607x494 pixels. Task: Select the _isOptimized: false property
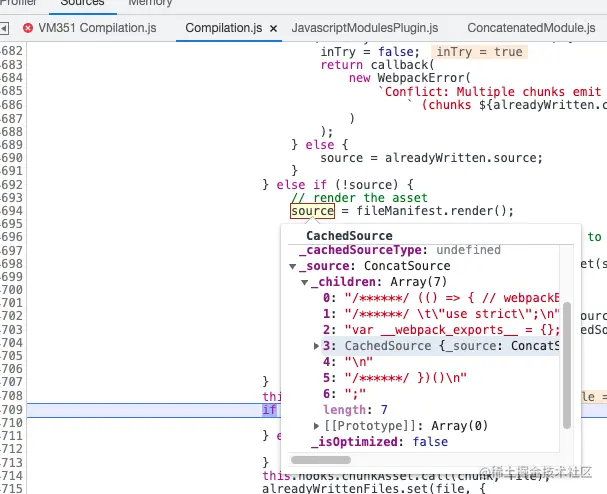[x=379, y=442]
